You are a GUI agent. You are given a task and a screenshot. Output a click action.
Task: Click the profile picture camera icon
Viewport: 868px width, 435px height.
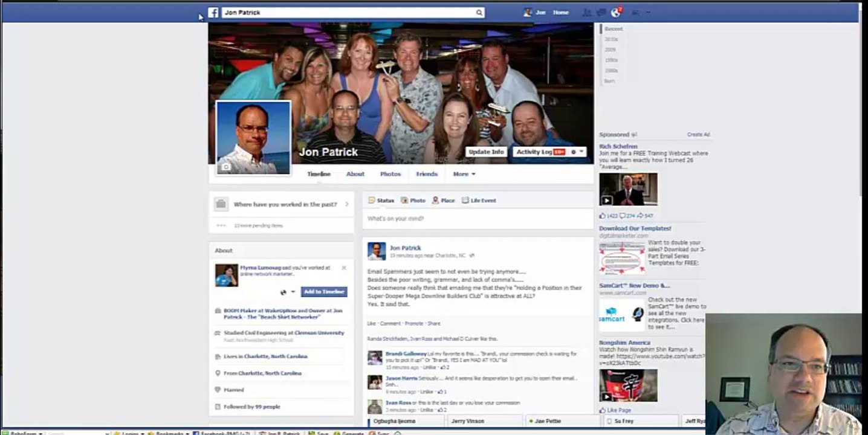tap(226, 167)
